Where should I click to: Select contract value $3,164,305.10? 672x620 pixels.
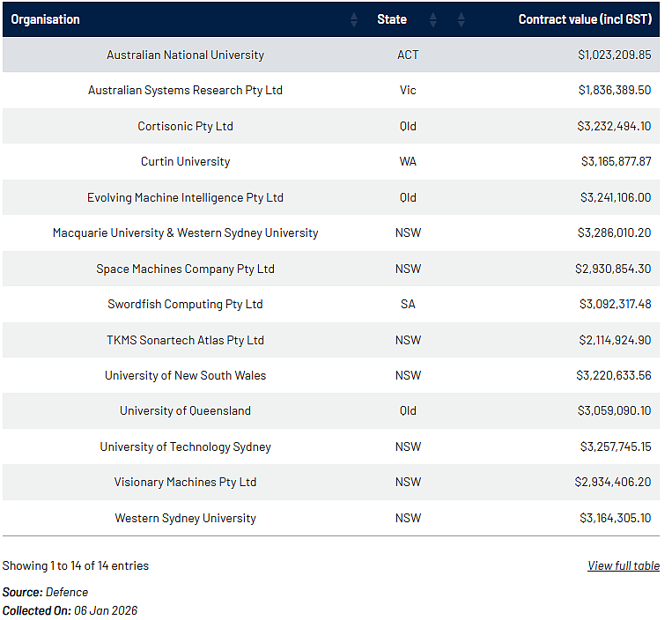[x=616, y=518]
